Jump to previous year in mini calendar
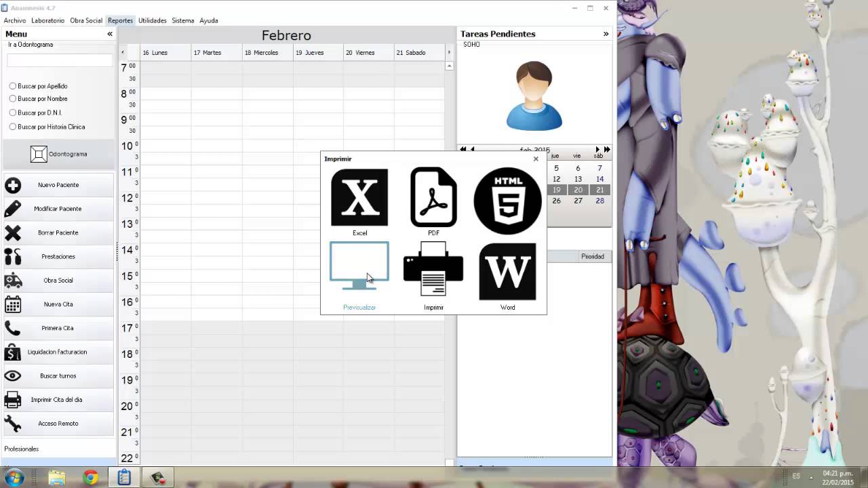The height and width of the screenshot is (488, 868). click(462, 150)
